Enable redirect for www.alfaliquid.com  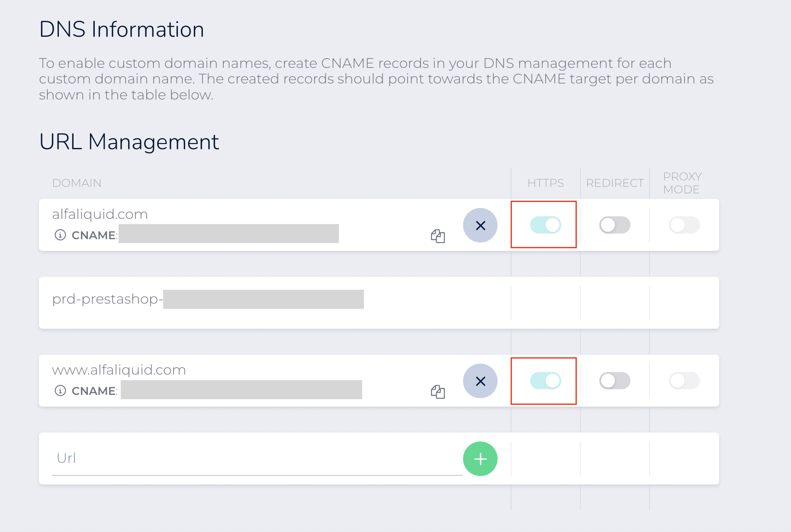coord(614,381)
